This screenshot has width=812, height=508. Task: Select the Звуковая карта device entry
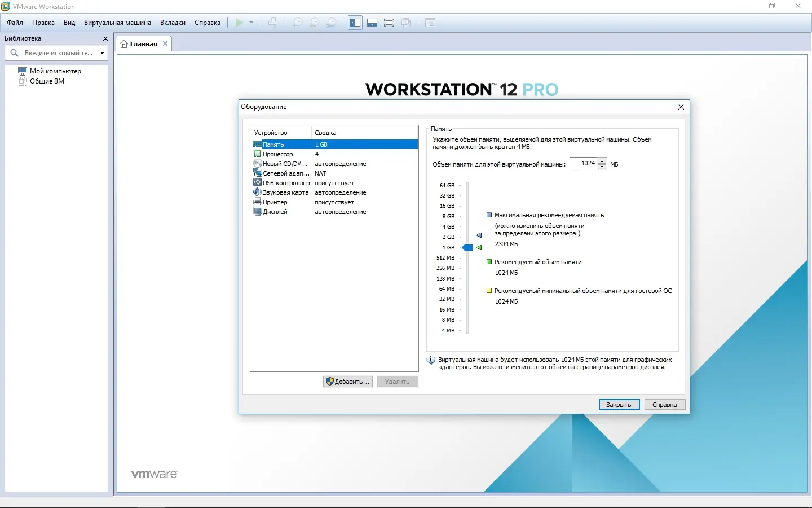pos(285,192)
